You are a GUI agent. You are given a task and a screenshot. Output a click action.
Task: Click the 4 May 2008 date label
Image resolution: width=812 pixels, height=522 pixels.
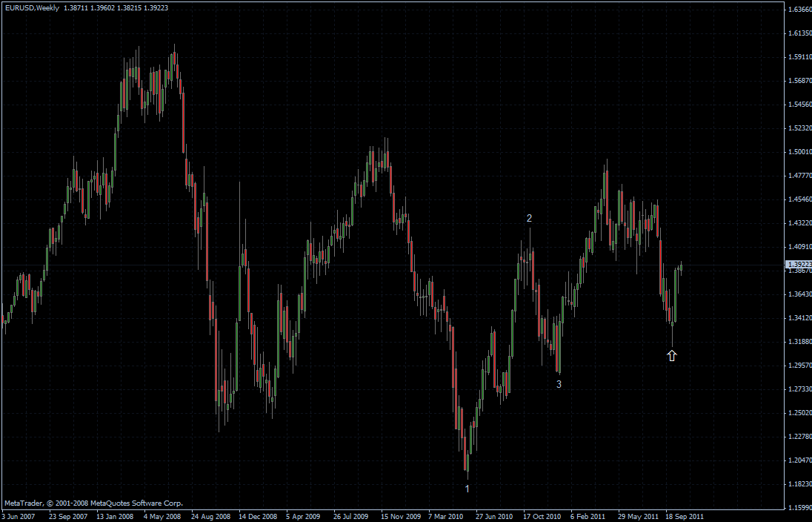click(162, 516)
